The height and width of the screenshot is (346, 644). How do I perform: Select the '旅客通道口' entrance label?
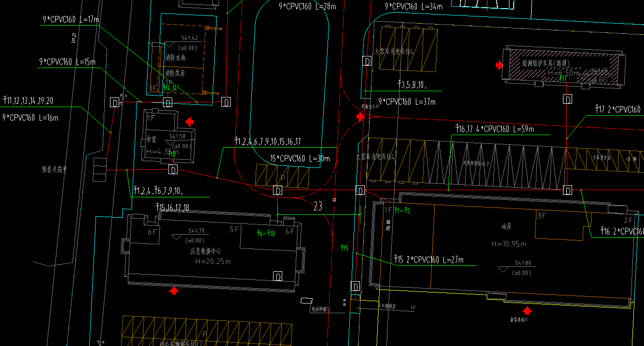click(x=519, y=319)
